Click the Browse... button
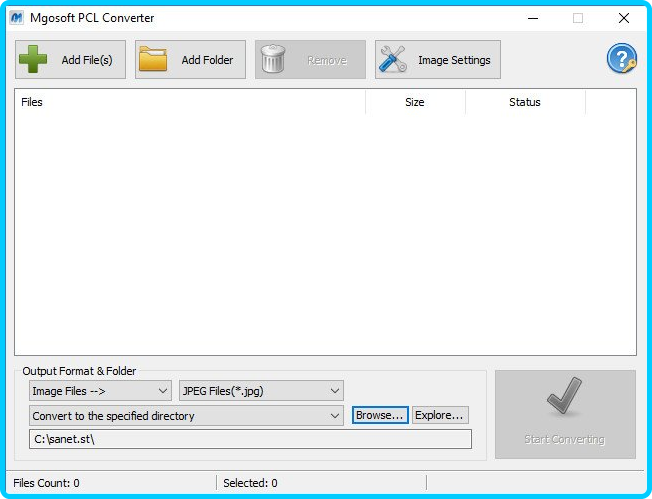This screenshot has height=499, width=652. tap(380, 415)
